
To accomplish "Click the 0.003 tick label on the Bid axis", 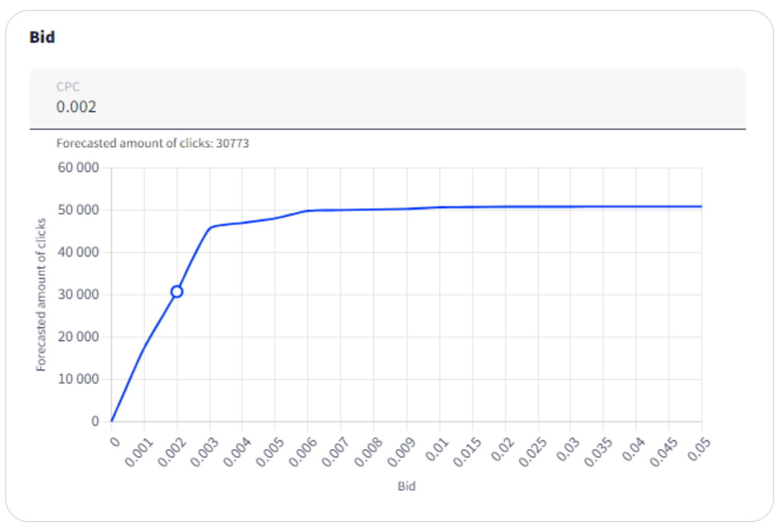I will point(204,452).
